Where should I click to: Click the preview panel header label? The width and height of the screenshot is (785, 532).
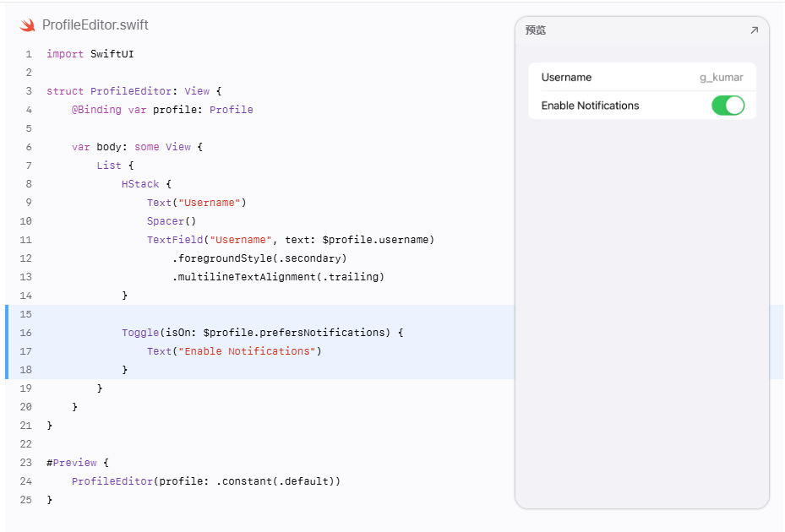point(535,30)
